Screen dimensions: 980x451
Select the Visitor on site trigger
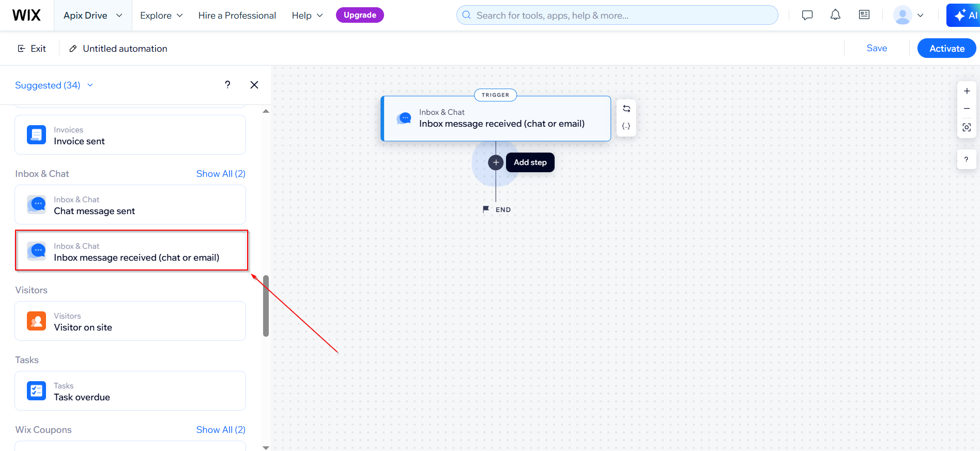pos(130,321)
